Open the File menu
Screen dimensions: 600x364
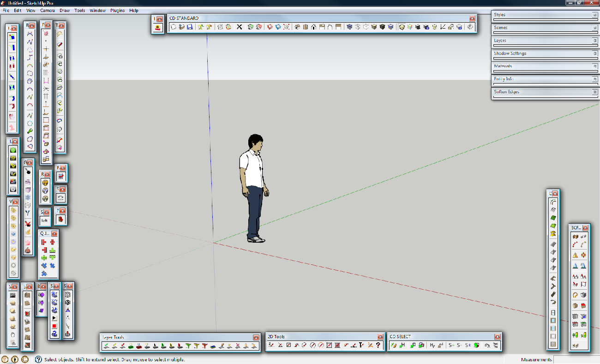click(x=6, y=10)
